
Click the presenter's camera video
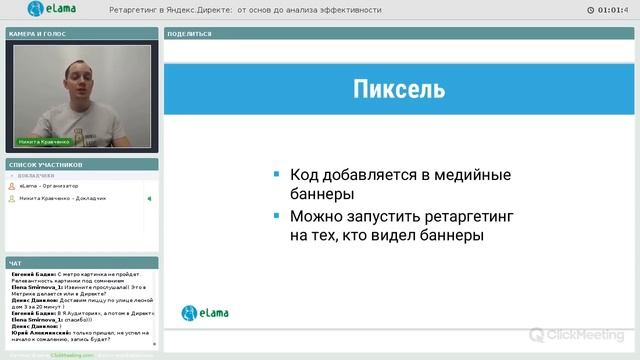click(x=82, y=96)
